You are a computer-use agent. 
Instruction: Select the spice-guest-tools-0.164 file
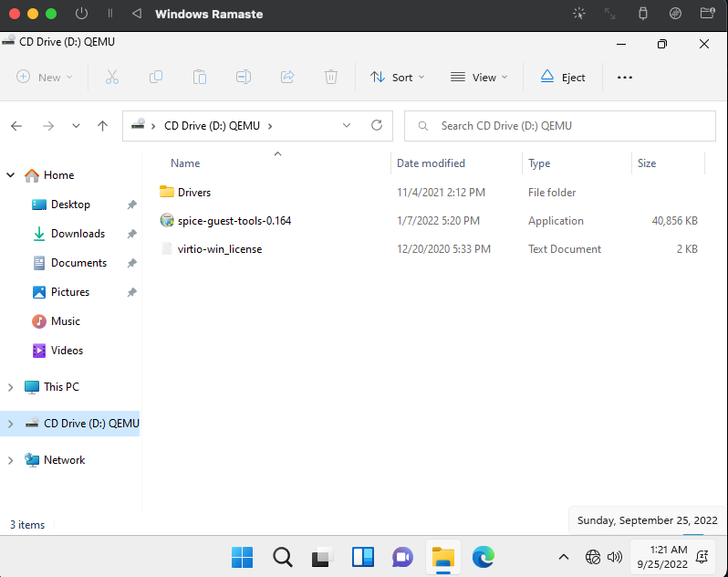pos(234,221)
